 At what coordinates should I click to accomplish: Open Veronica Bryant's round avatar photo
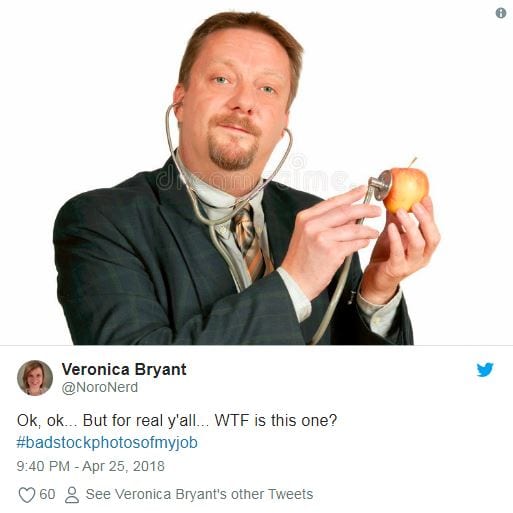(35, 378)
